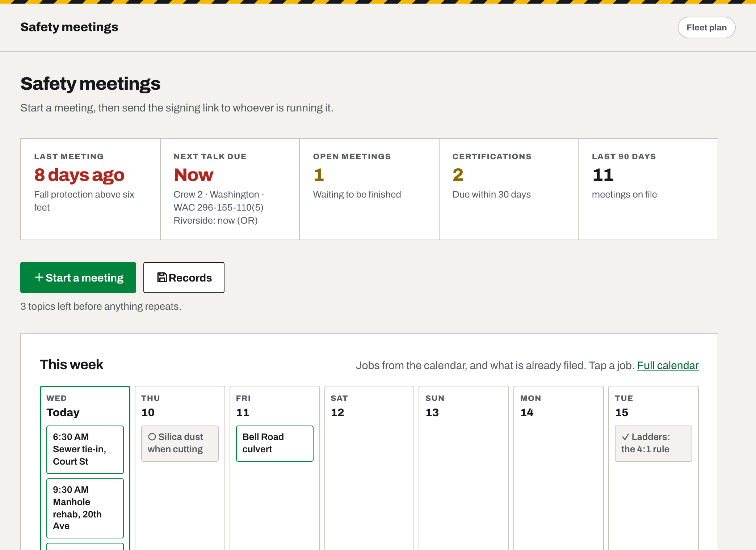Open the Bell Road culvert job

275,444
